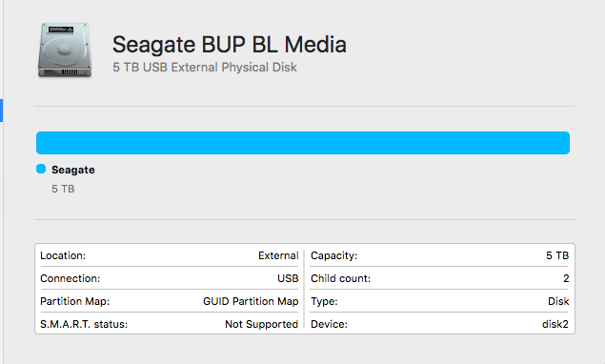This screenshot has width=605, height=364.
Task: Select the blue partition usage bar
Action: tap(303, 143)
